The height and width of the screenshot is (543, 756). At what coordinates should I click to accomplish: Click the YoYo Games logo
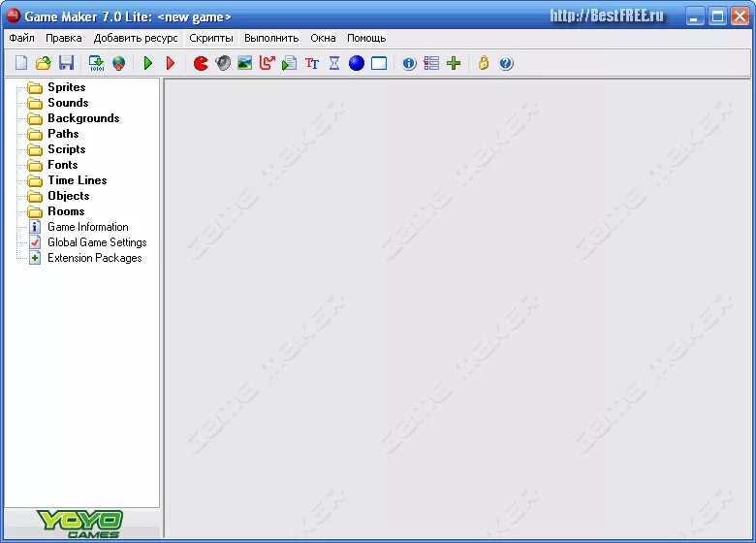(80, 524)
